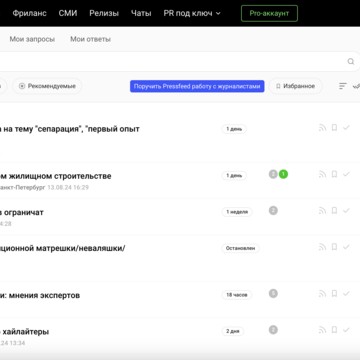
Task: Click gray counter badge in "хайлайтеры" row
Action: point(273,330)
